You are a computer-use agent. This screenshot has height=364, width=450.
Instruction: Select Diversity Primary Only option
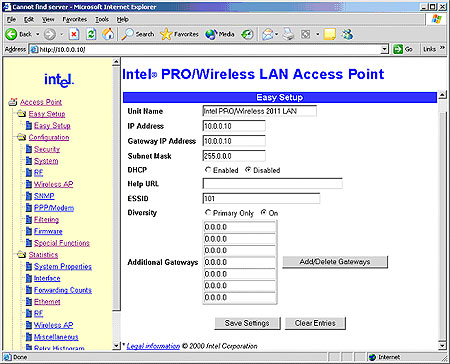coord(208,213)
